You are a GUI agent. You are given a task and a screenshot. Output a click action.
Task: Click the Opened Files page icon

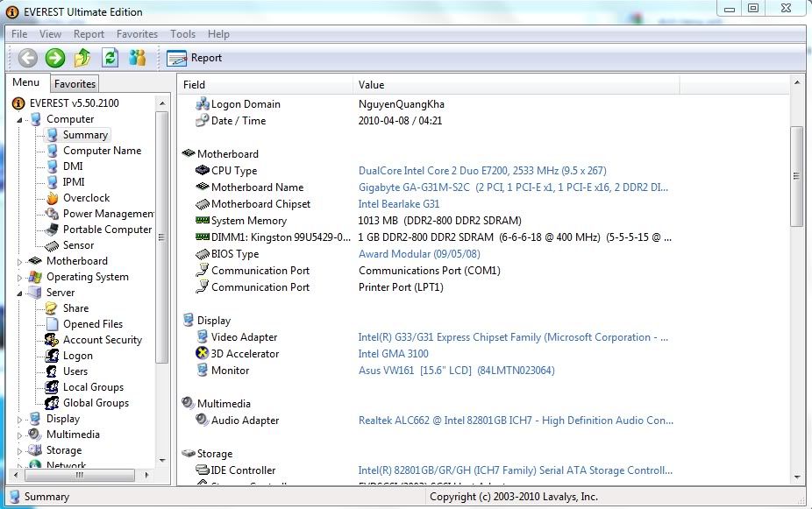52,324
